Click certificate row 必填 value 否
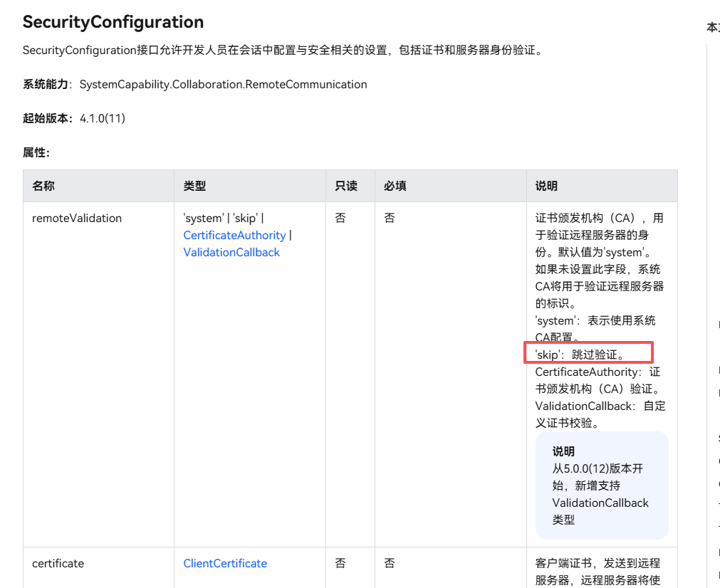 (390, 563)
